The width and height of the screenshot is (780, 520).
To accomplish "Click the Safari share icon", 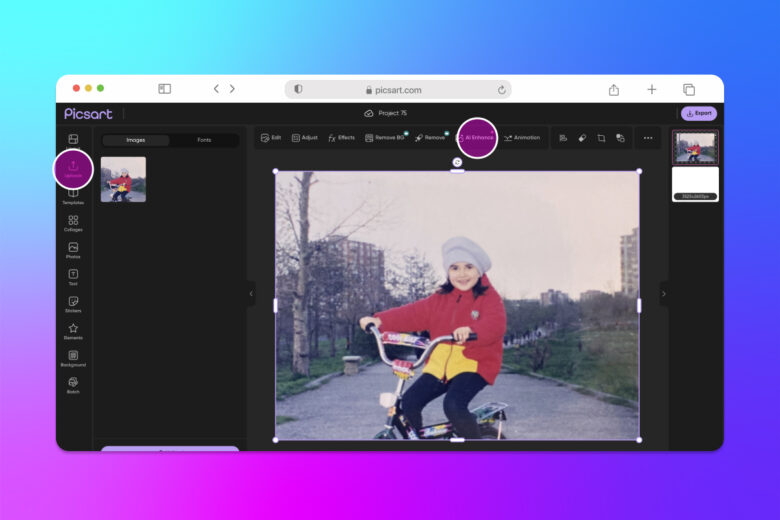I will (614, 90).
